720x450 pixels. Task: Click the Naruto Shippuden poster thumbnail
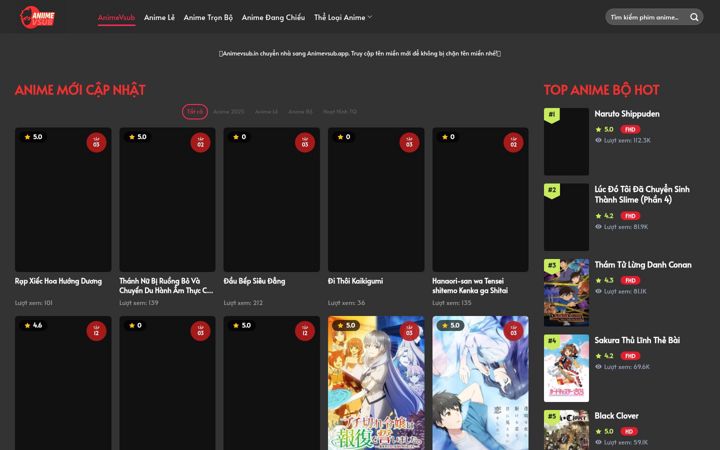click(566, 141)
